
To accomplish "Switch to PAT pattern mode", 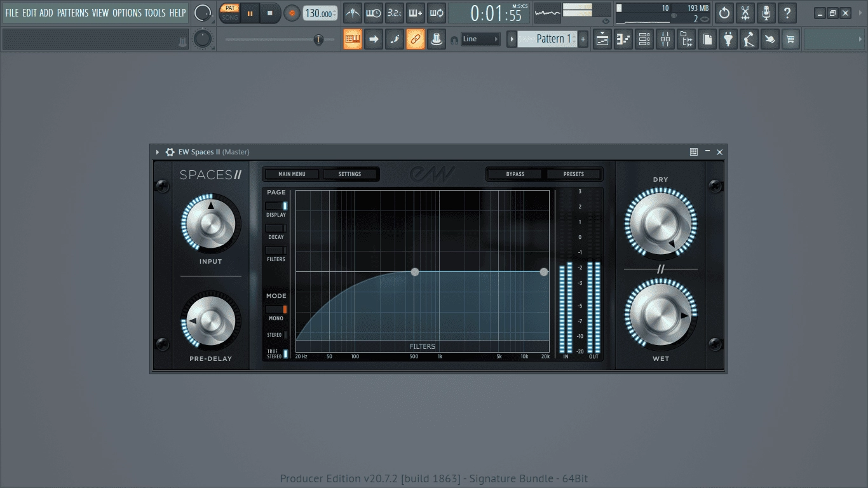I will coord(230,8).
